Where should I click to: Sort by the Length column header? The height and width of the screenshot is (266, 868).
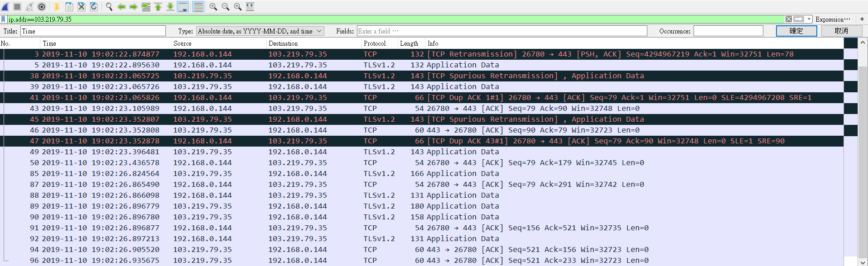pyautogui.click(x=411, y=43)
